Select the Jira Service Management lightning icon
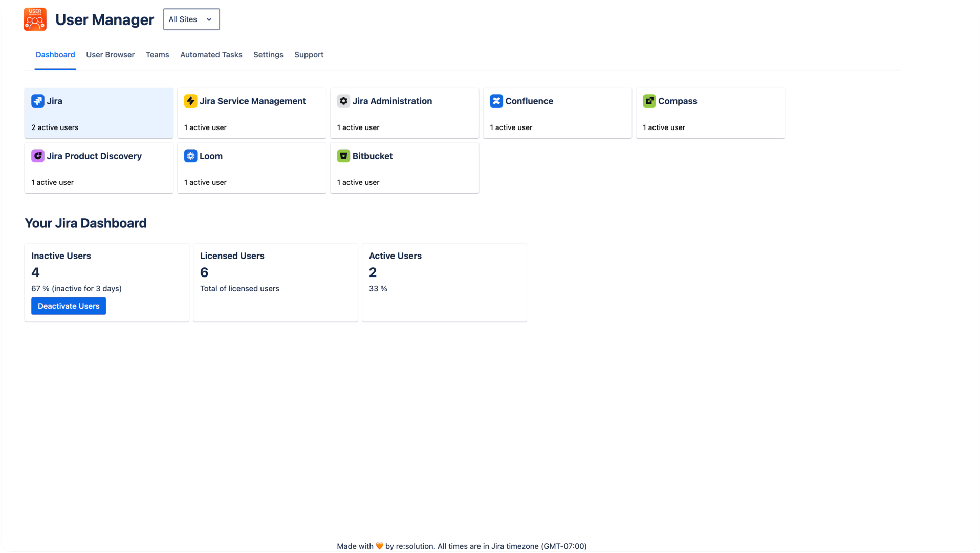The image size is (980, 553). coord(190,101)
